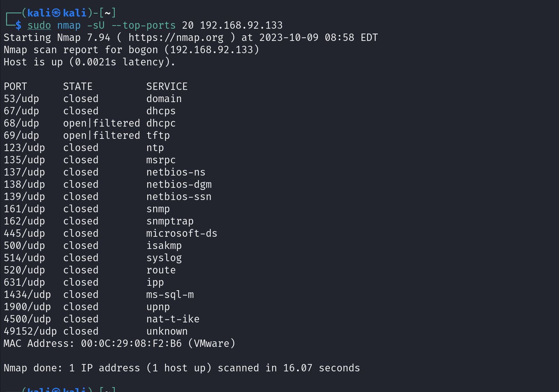Click the 1434/udp port entry
Viewport: 559px width, 392px height.
[27, 294]
